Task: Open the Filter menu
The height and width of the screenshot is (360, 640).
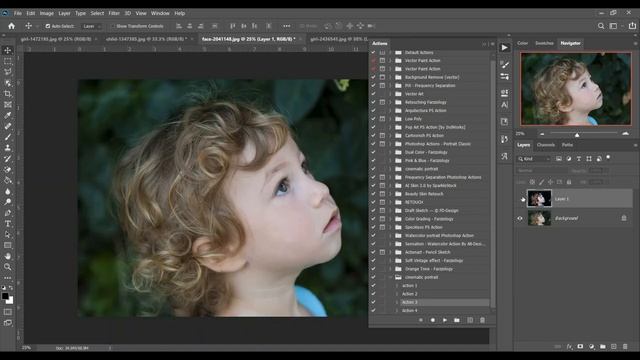Action: pos(114,13)
